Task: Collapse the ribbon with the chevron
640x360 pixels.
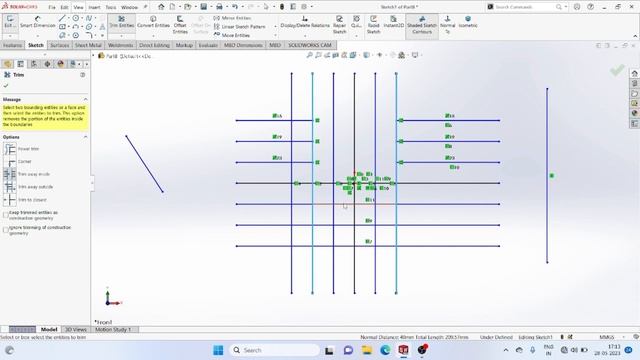Action: tap(635, 36)
